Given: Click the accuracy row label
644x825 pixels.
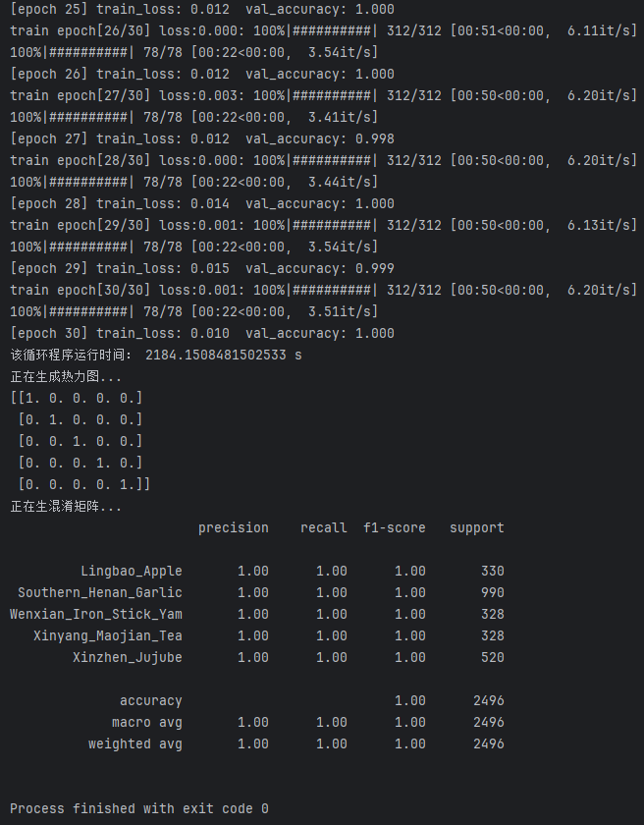Looking at the screenshot, I should coord(151,700).
